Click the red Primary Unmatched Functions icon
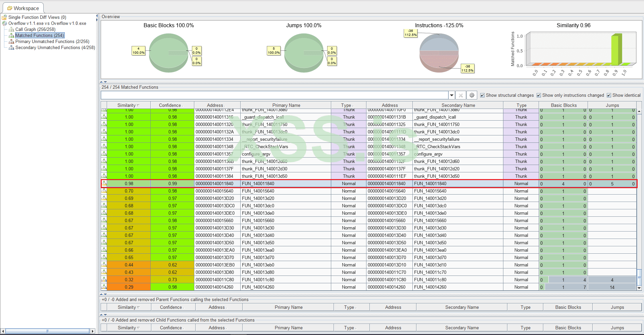Image resolution: width=644 pixels, height=335 pixels. click(11, 42)
